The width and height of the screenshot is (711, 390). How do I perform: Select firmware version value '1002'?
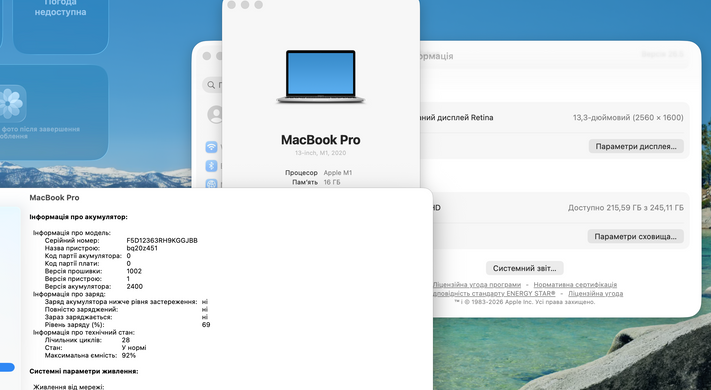(134, 271)
